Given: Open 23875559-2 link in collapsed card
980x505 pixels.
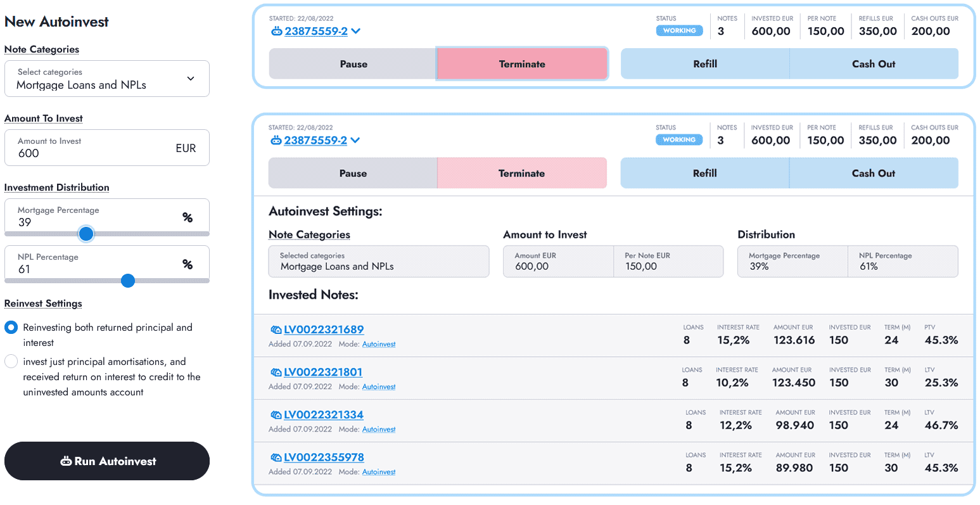Looking at the screenshot, I should click(x=316, y=31).
